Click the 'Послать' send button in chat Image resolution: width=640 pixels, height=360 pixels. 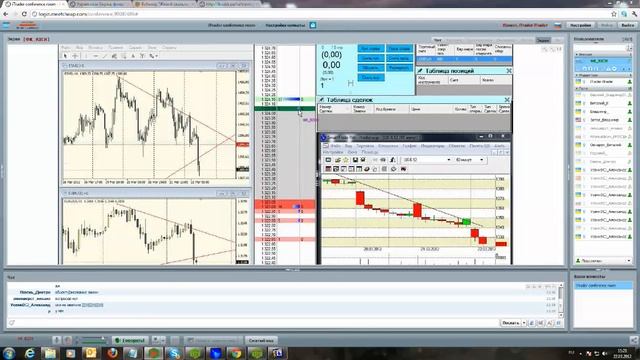[x=511, y=323]
